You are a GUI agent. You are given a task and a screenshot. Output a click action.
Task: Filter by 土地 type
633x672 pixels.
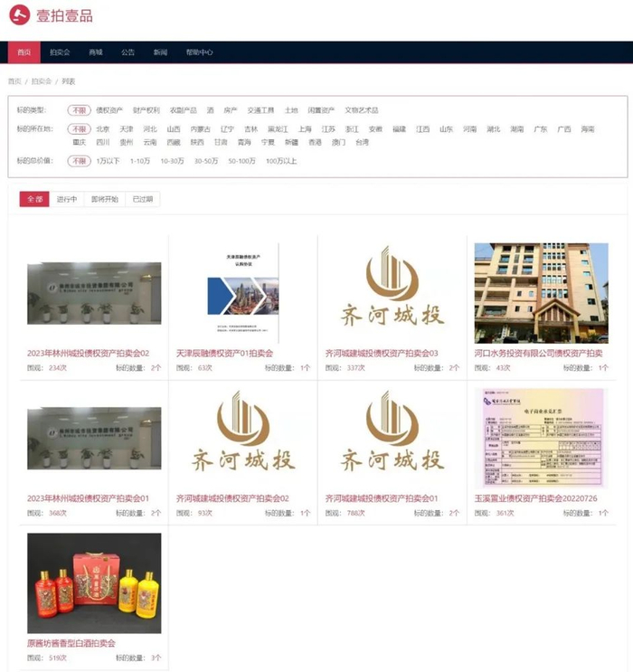pos(291,110)
